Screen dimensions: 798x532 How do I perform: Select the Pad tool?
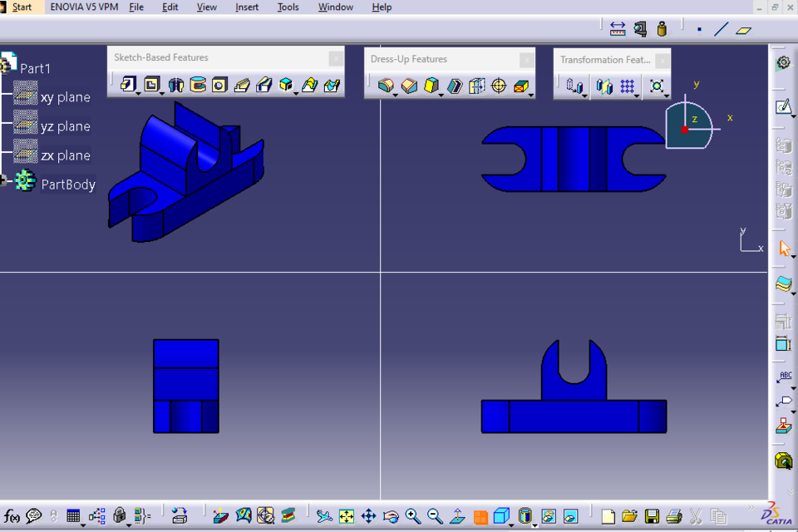(129, 85)
